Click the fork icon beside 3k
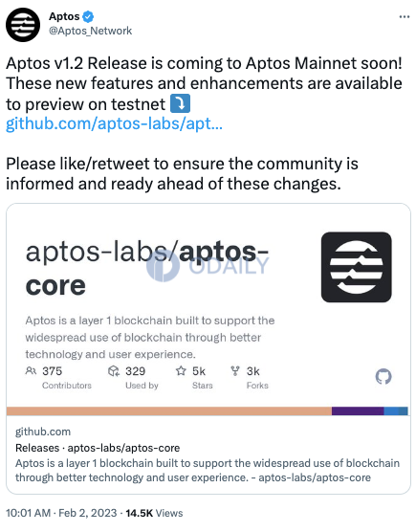This screenshot has height=532, width=416. click(235, 371)
